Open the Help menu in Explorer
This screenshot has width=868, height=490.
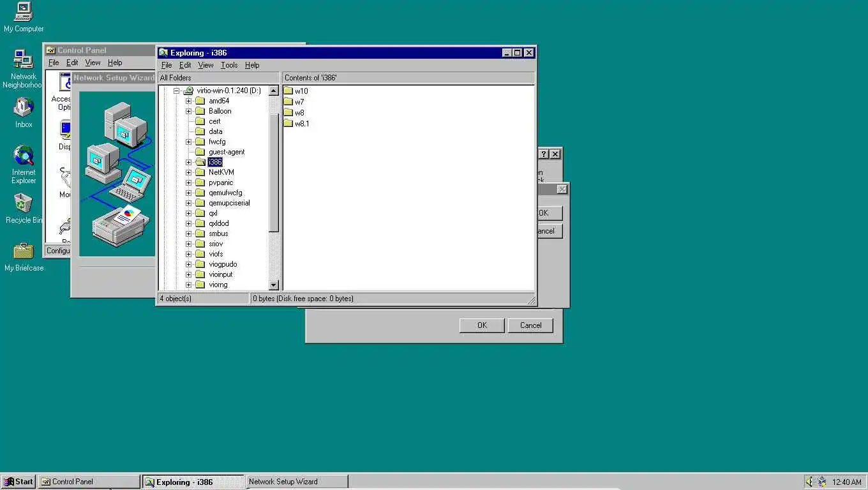(252, 65)
